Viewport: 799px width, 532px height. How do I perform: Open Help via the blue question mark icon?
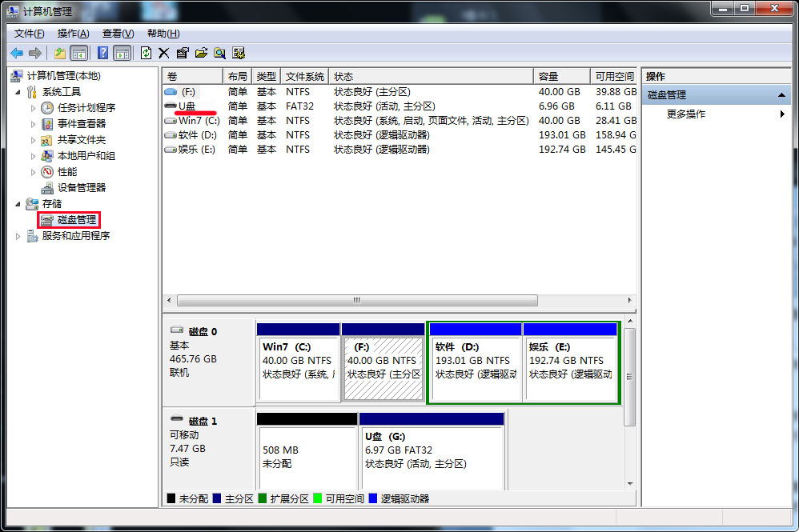(x=102, y=53)
